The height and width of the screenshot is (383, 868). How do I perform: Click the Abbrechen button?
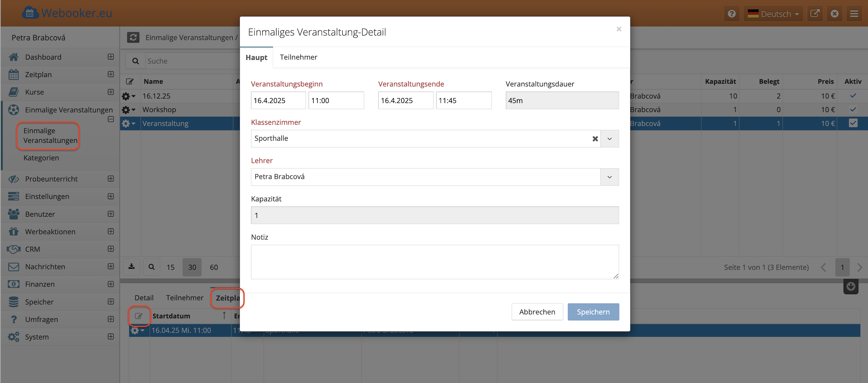[x=537, y=312]
